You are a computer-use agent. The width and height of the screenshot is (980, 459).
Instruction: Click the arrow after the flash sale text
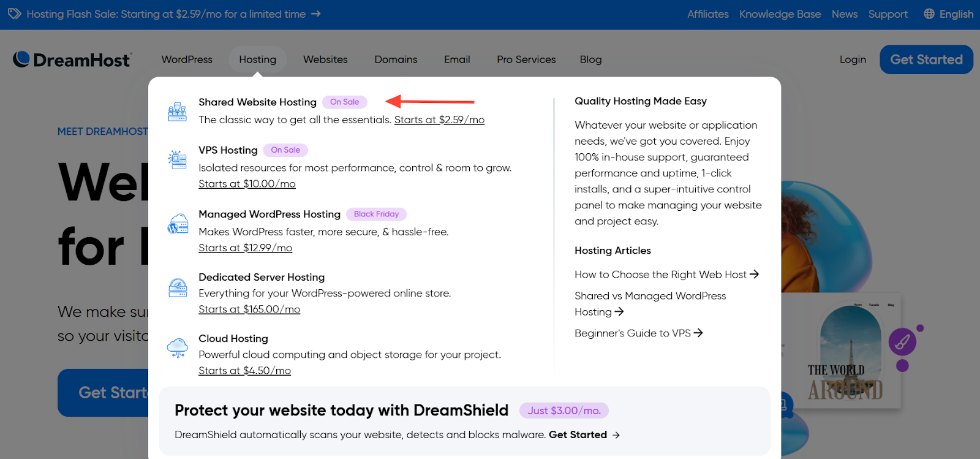pyautogui.click(x=316, y=13)
